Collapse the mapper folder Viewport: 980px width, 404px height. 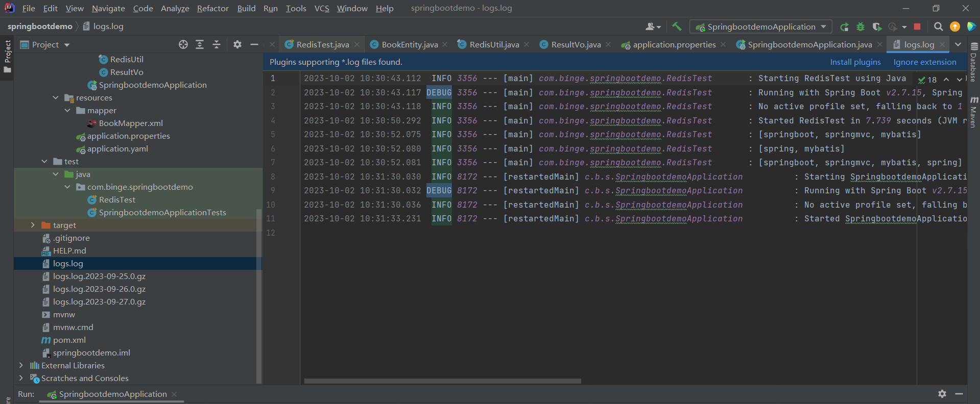[67, 110]
